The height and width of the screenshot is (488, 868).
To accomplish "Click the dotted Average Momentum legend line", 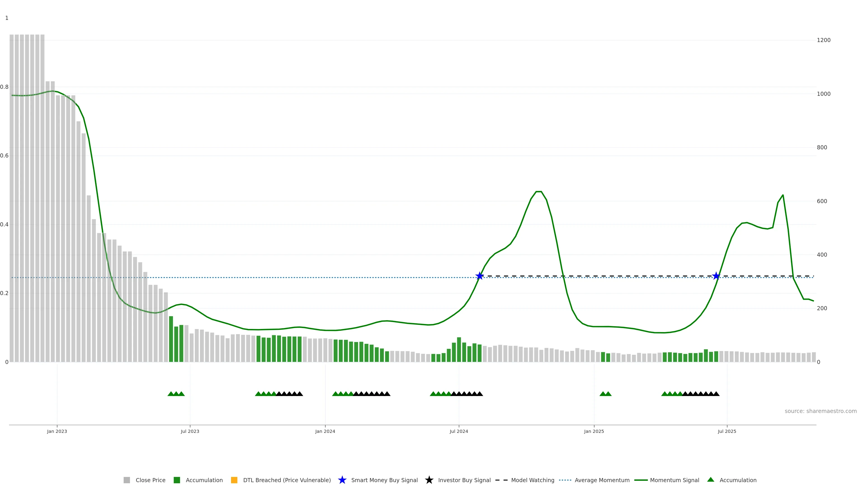I will pos(565,480).
